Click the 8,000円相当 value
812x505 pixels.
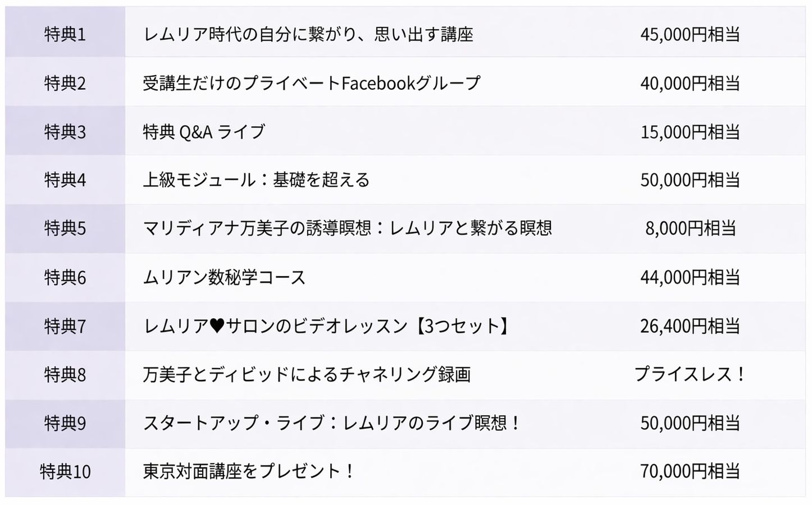coord(690,228)
